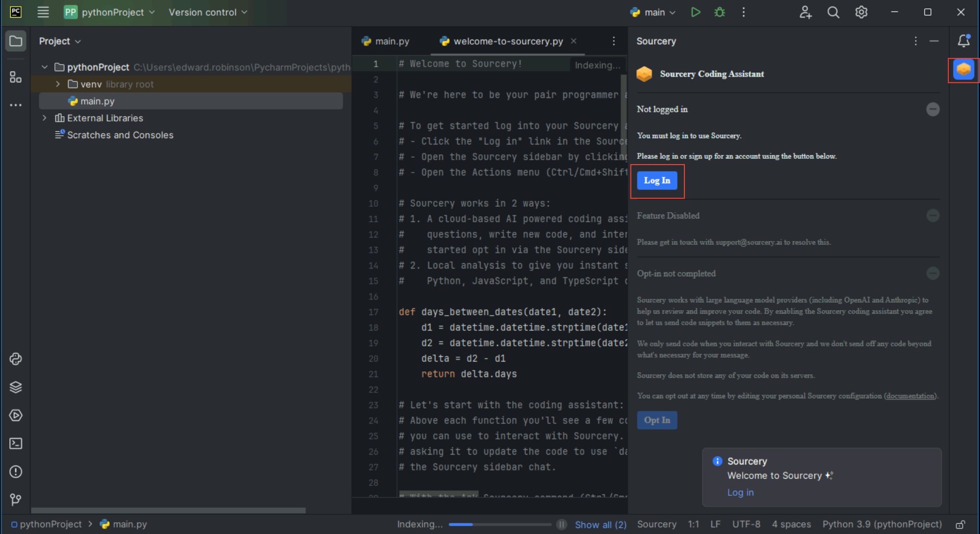980x534 pixels.
Task: Open the Project view dropdown
Action: click(60, 41)
